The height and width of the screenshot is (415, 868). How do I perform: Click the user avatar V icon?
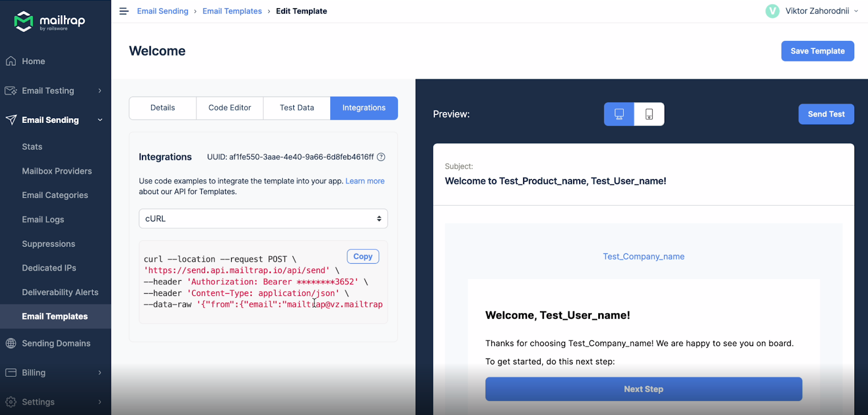click(x=772, y=11)
